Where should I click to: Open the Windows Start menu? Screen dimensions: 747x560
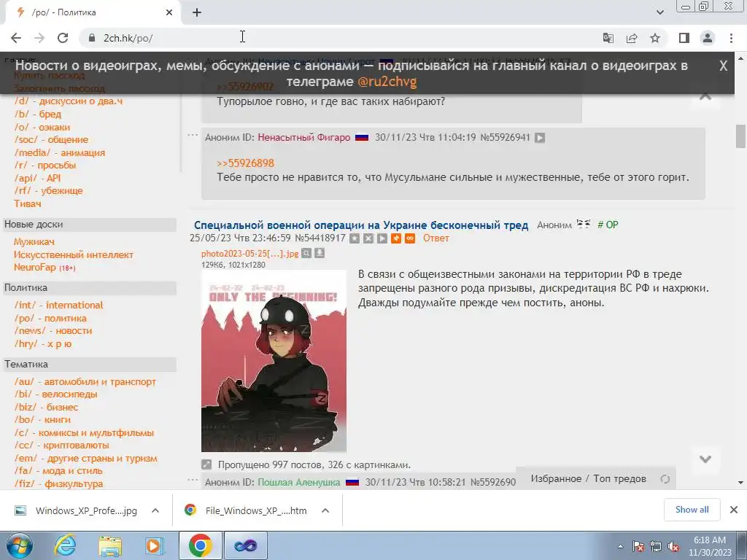tap(19, 545)
